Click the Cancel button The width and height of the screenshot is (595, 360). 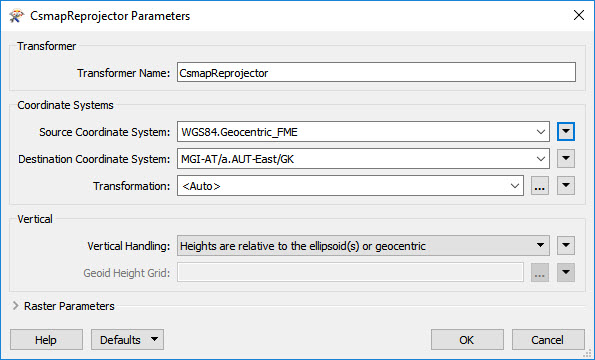pos(548,340)
